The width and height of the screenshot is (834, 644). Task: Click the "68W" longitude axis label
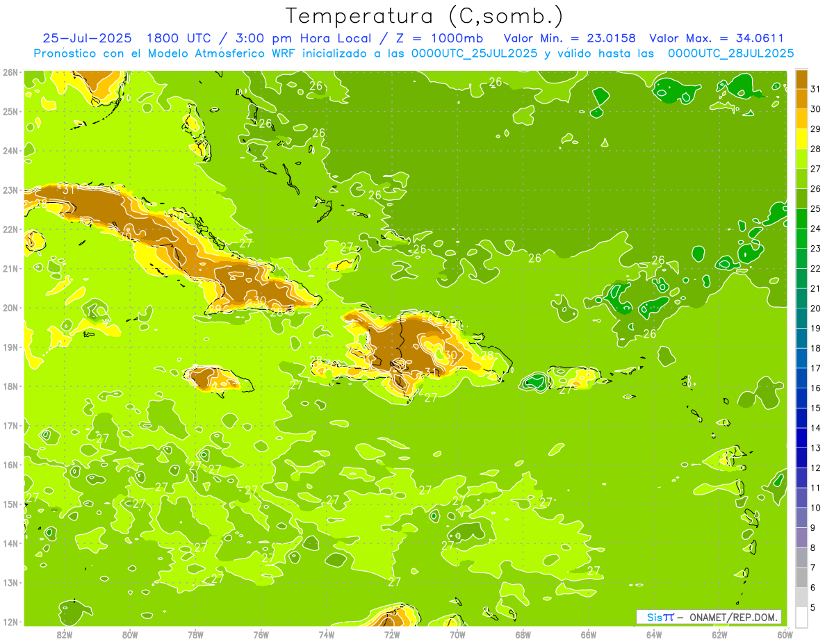523,634
